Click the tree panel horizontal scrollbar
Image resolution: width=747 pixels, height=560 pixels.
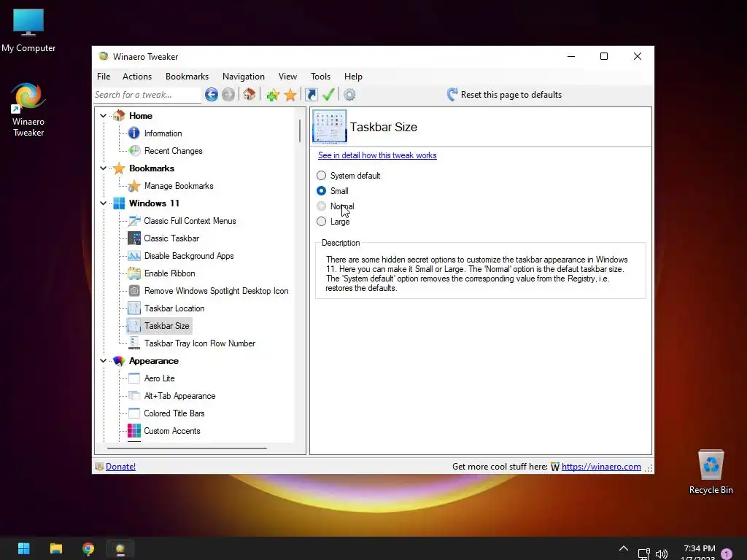[187, 448]
